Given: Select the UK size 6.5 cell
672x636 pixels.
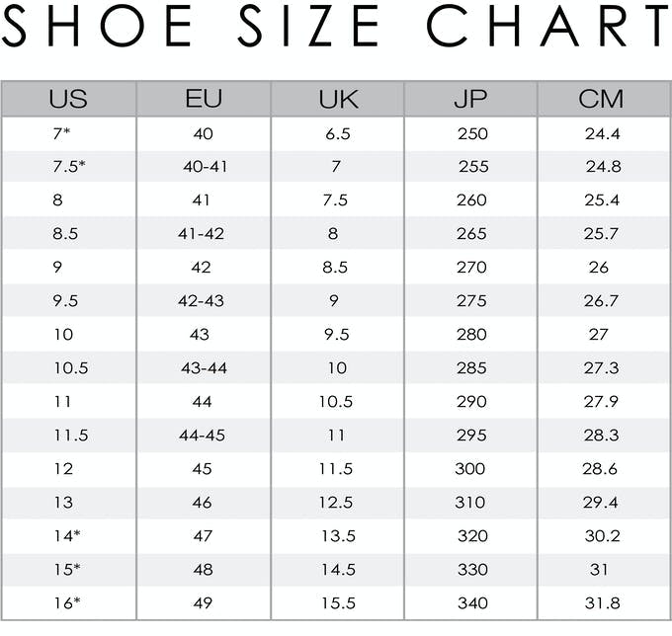Looking at the screenshot, I should point(338,132).
